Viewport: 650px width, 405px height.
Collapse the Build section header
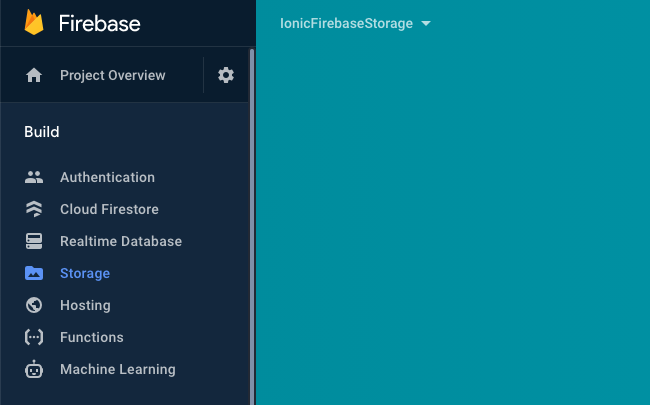42,132
